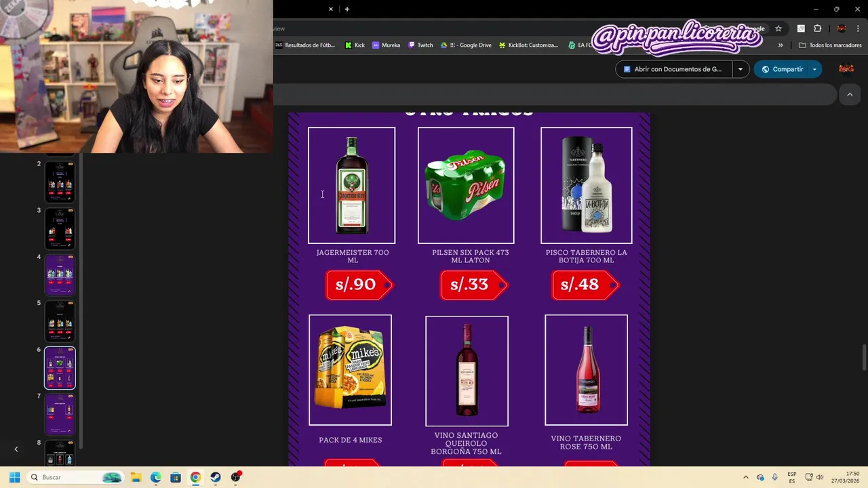Click the PACK DE 4 MIKES label
Viewport: 868px width, 488px height.
coord(351,440)
